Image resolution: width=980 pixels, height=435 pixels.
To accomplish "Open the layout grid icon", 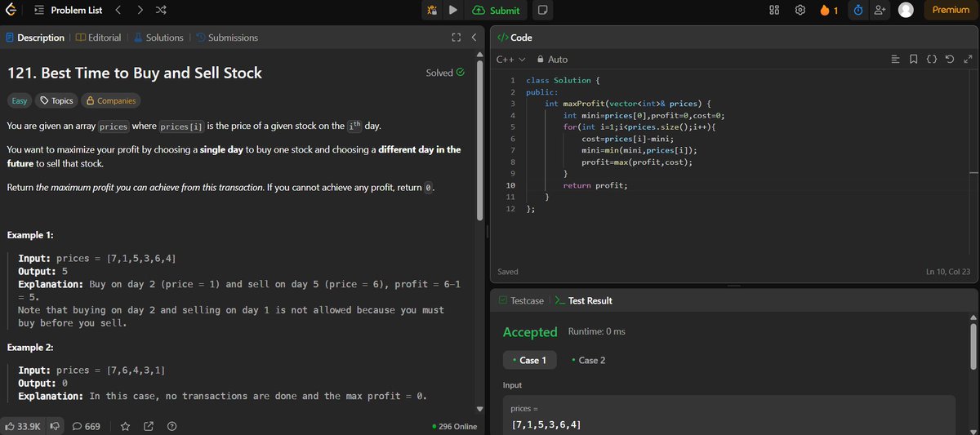I will coord(775,10).
